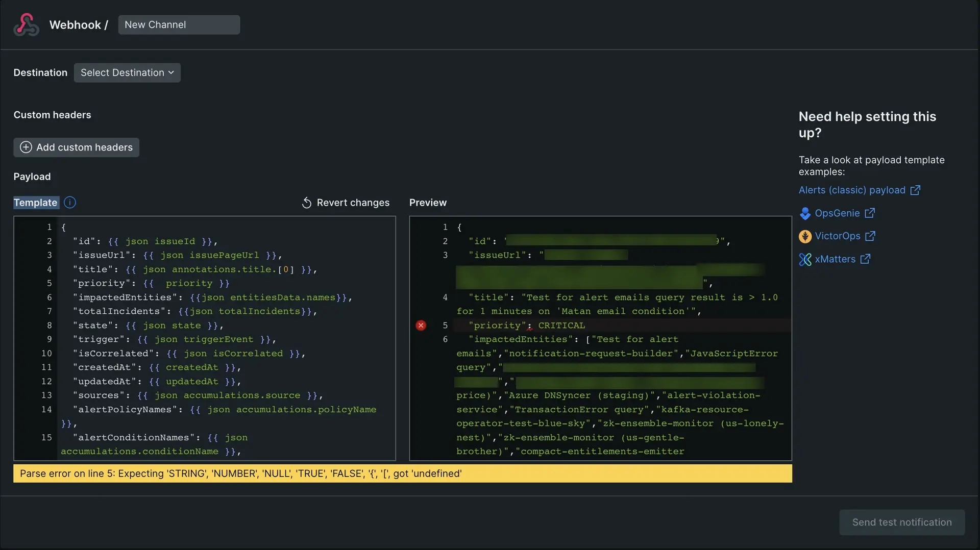Click the Revert changes arrow icon
This screenshot has width=980, height=550.
click(306, 203)
